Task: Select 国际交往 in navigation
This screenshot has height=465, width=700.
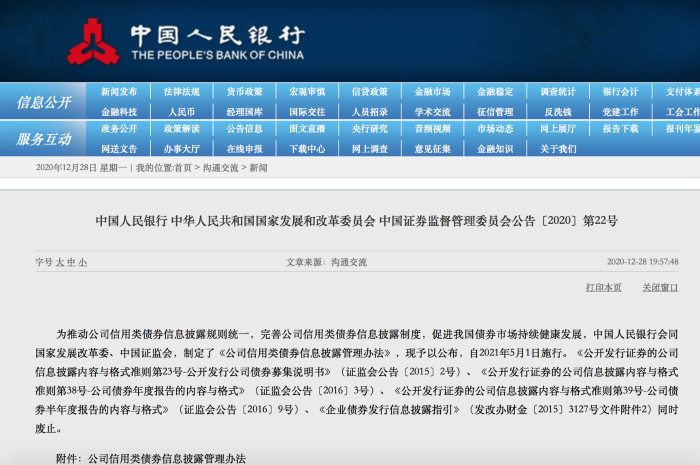Action: [x=307, y=112]
